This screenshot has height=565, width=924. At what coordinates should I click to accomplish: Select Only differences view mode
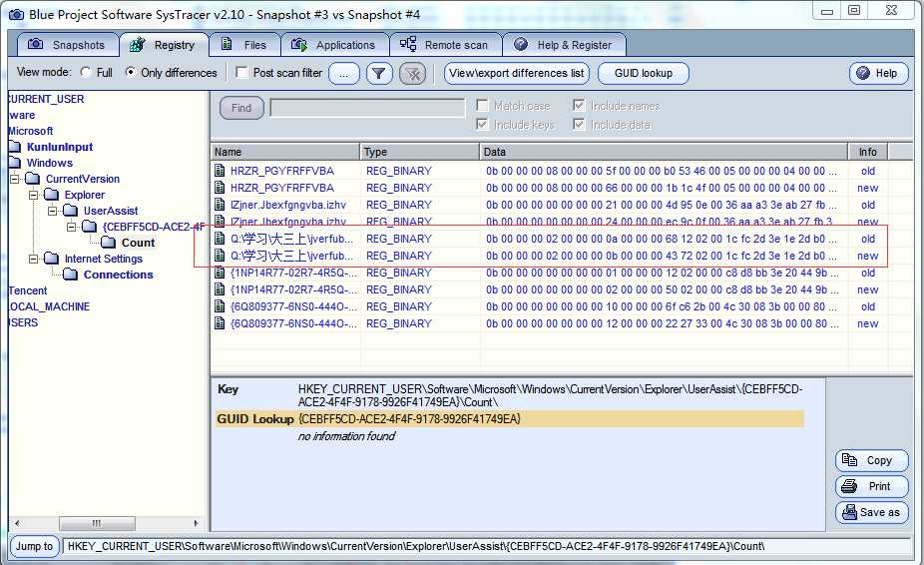pos(131,72)
